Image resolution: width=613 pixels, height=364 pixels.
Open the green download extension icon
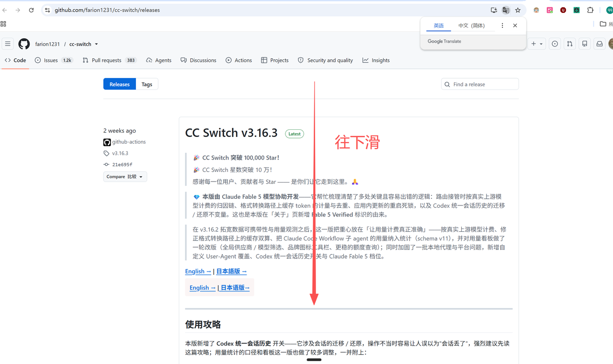(577, 10)
